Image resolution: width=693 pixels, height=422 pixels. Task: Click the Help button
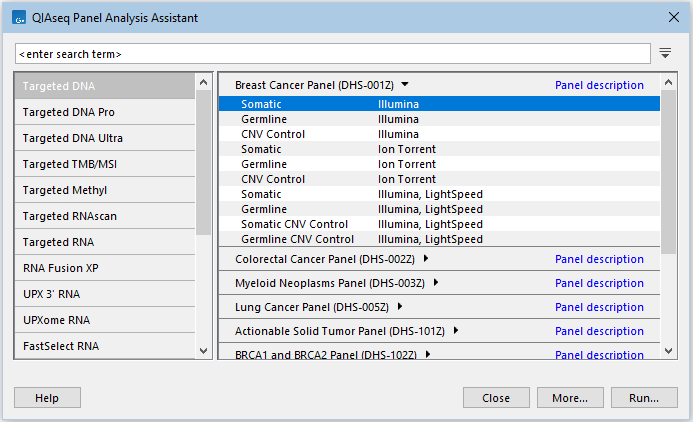coord(47,398)
